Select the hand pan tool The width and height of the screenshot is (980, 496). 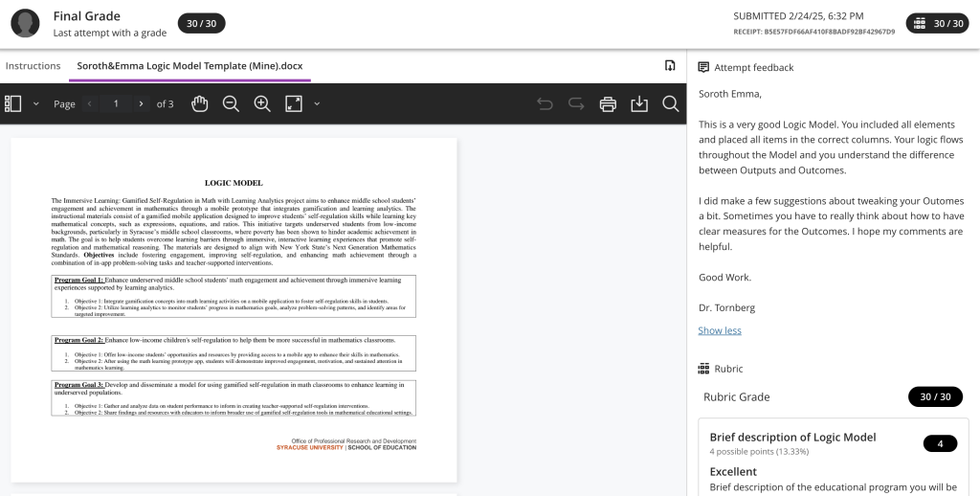[x=200, y=103]
